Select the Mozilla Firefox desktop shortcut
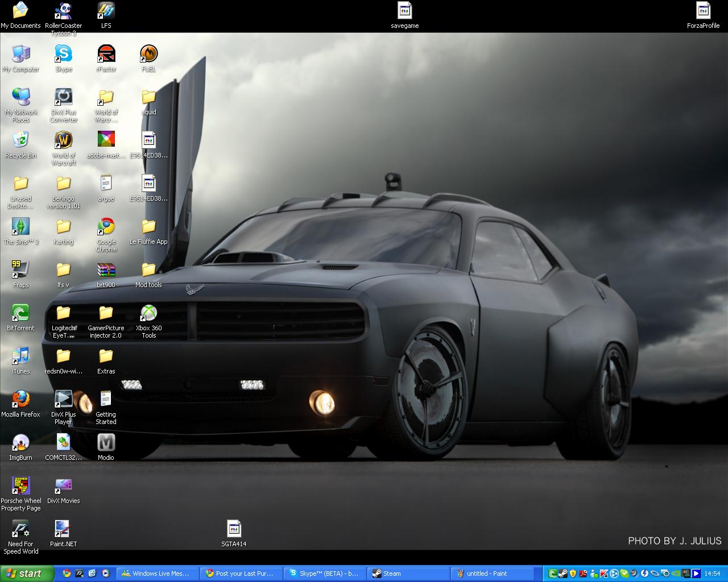 [x=20, y=404]
